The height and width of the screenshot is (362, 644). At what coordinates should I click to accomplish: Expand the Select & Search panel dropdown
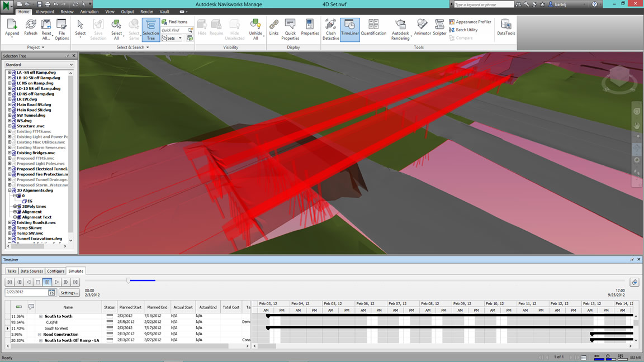coord(132,47)
